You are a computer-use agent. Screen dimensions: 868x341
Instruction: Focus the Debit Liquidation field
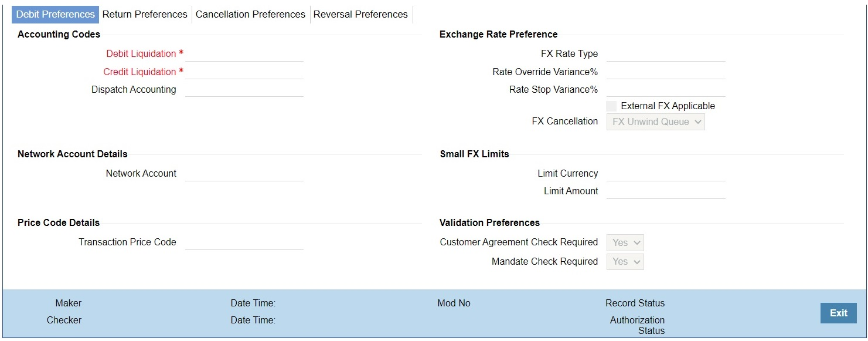tap(244, 53)
